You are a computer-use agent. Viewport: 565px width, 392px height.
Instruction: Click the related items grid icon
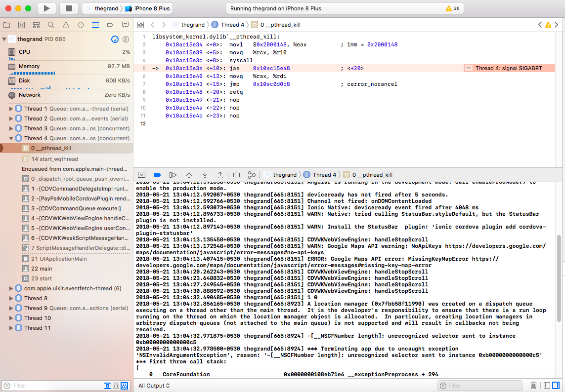click(x=140, y=25)
